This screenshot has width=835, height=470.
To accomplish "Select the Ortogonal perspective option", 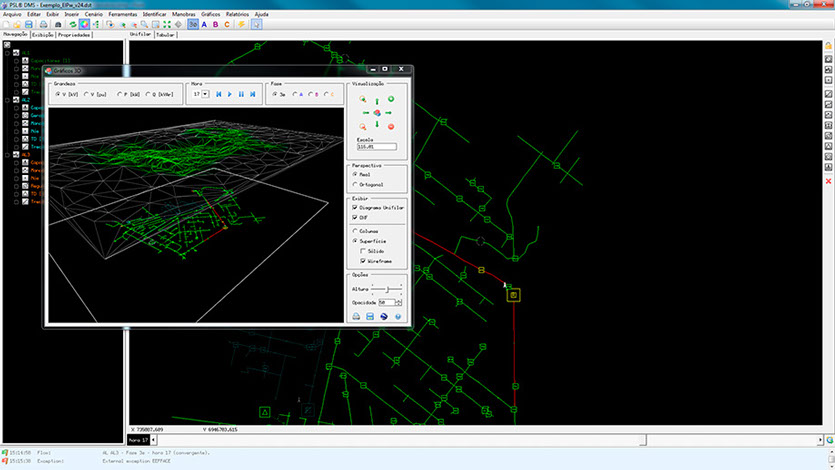I will tap(355, 184).
